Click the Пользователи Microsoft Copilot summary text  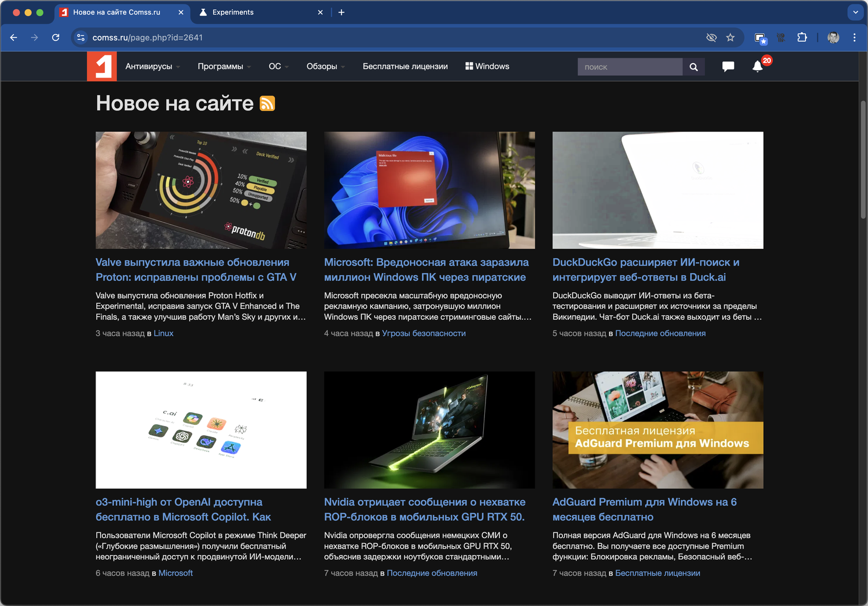pyautogui.click(x=201, y=546)
